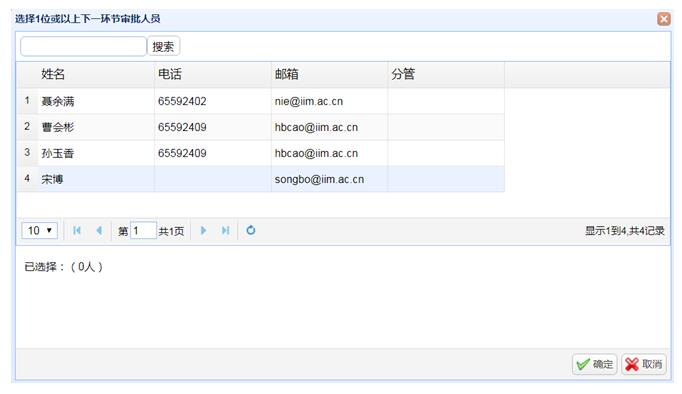Screen dimensions: 682x394
Task: Focus the search text field
Action: click(x=84, y=47)
